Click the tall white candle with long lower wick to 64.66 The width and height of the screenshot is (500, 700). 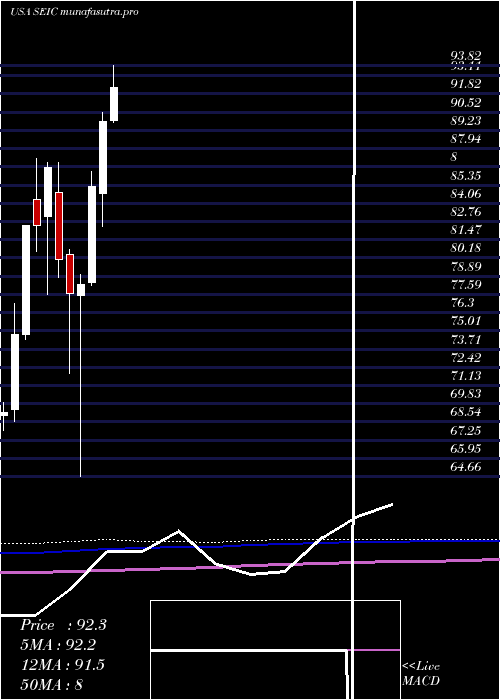pyautogui.click(x=81, y=290)
